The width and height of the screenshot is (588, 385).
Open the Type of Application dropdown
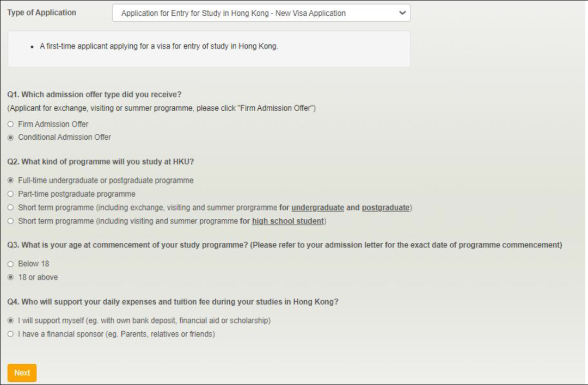pos(261,13)
